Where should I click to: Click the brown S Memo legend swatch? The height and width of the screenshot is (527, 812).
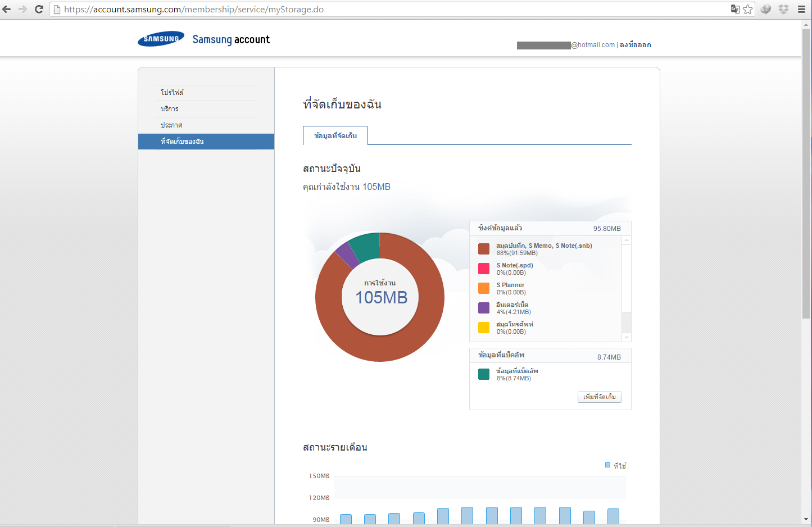click(x=484, y=249)
